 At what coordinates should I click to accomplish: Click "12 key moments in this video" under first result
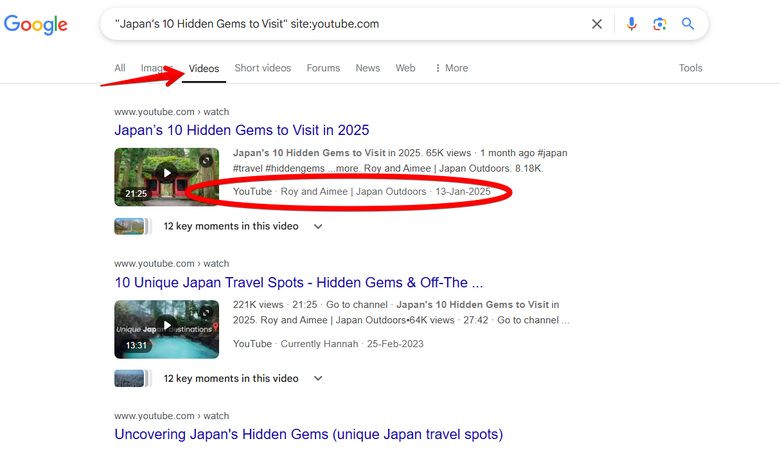coord(231,226)
